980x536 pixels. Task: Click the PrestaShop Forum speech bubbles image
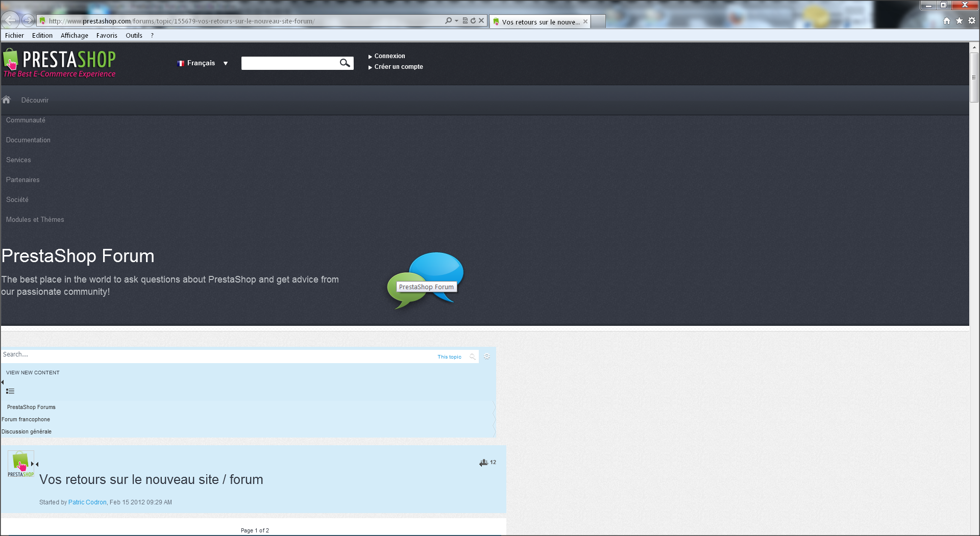click(425, 279)
